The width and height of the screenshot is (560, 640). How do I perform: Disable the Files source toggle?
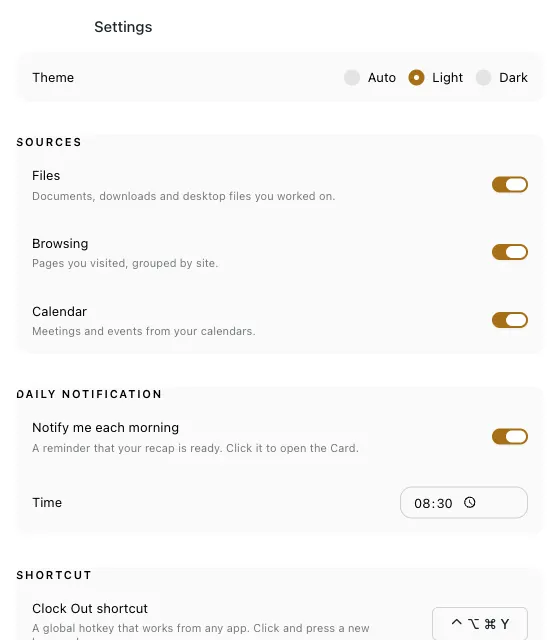click(x=510, y=184)
